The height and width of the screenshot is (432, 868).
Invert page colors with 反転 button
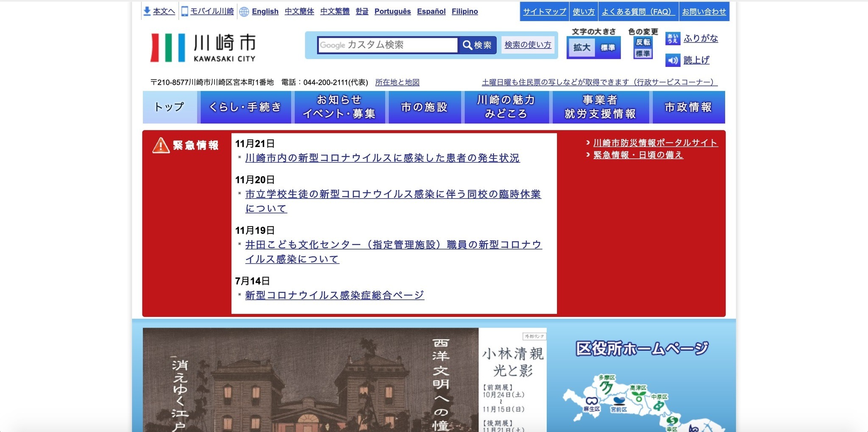[643, 42]
